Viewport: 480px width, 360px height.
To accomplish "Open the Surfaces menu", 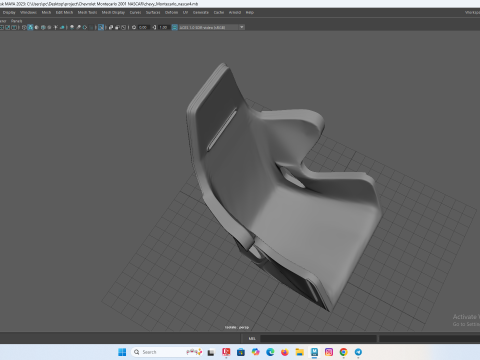I will (x=153, y=12).
